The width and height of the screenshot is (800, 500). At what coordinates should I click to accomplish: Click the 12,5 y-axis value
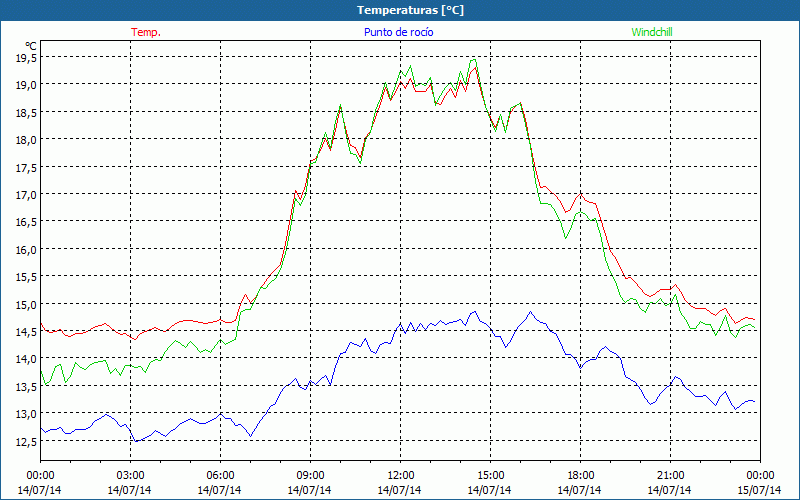click(26, 442)
